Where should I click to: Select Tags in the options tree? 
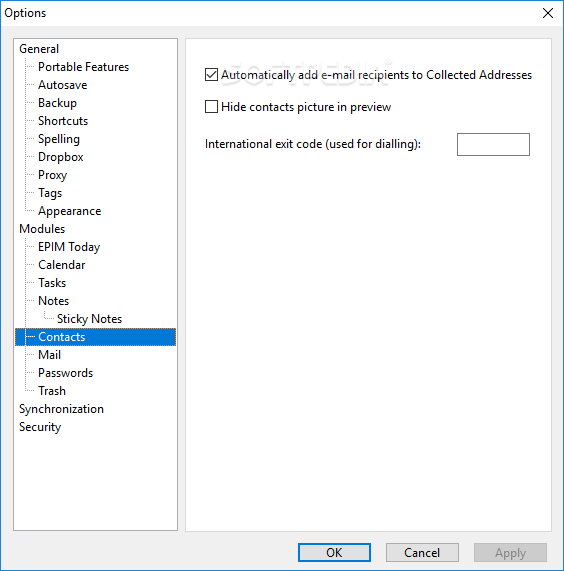(50, 193)
